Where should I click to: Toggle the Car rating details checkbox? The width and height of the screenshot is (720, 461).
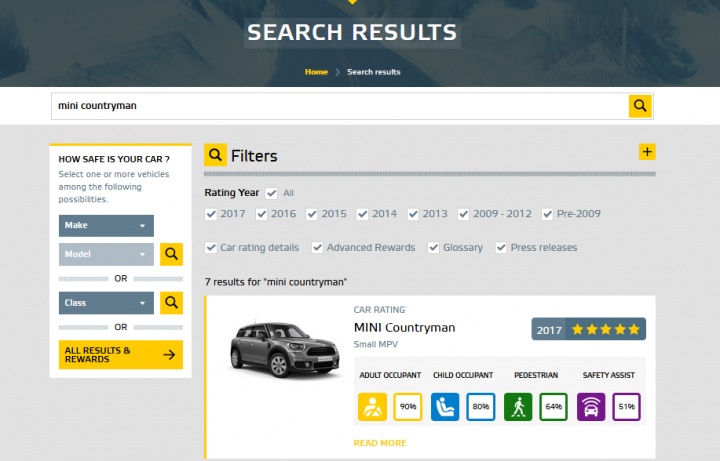211,248
